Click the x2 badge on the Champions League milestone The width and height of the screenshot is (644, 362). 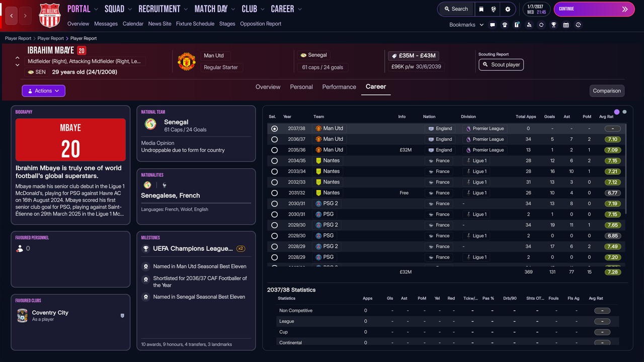pyautogui.click(x=241, y=248)
